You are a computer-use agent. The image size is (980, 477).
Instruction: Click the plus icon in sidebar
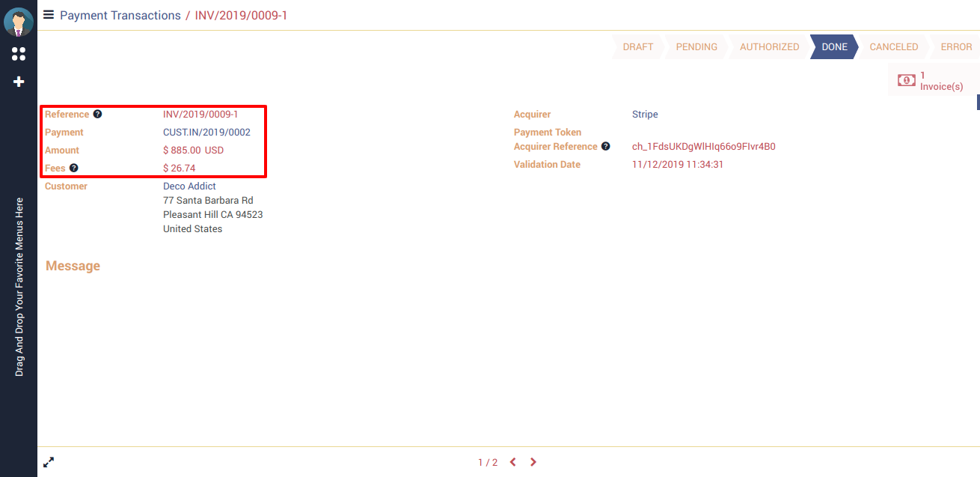pos(19,82)
